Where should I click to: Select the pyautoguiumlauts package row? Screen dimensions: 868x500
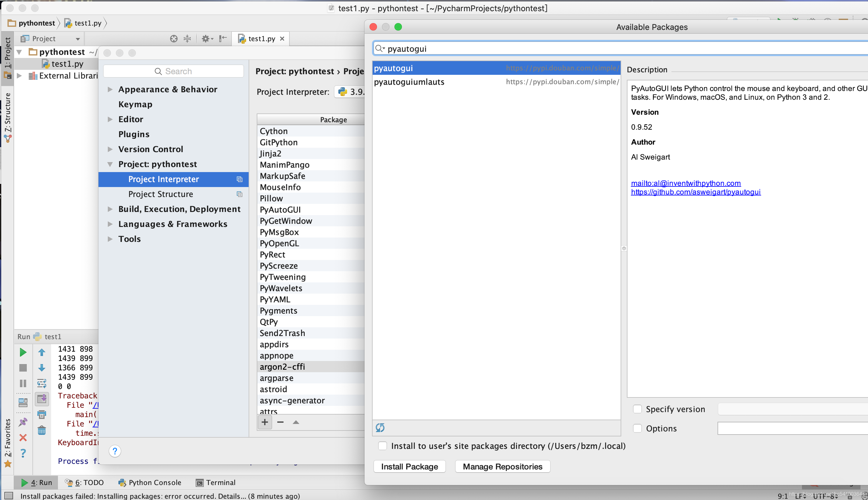496,82
